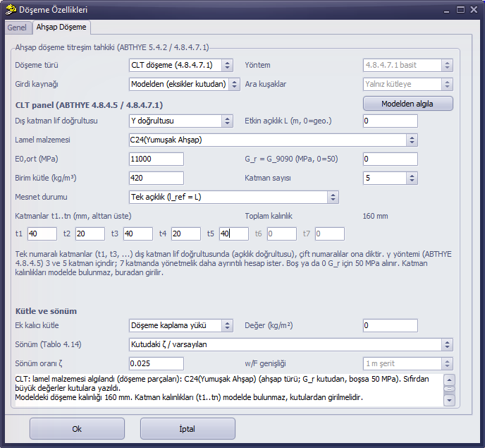The height and width of the screenshot is (448, 485).
Task: Select the Ahşap Döşeme tab
Action: click(x=61, y=28)
